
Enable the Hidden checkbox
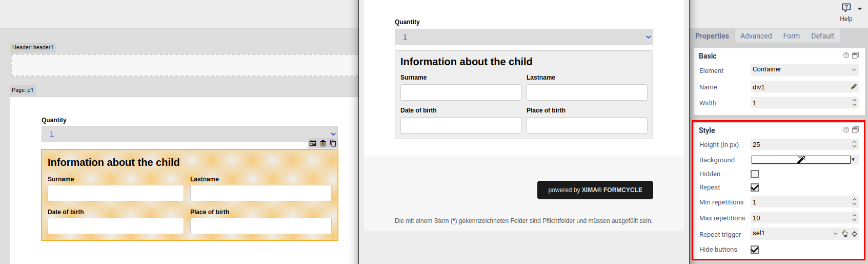[755, 174]
